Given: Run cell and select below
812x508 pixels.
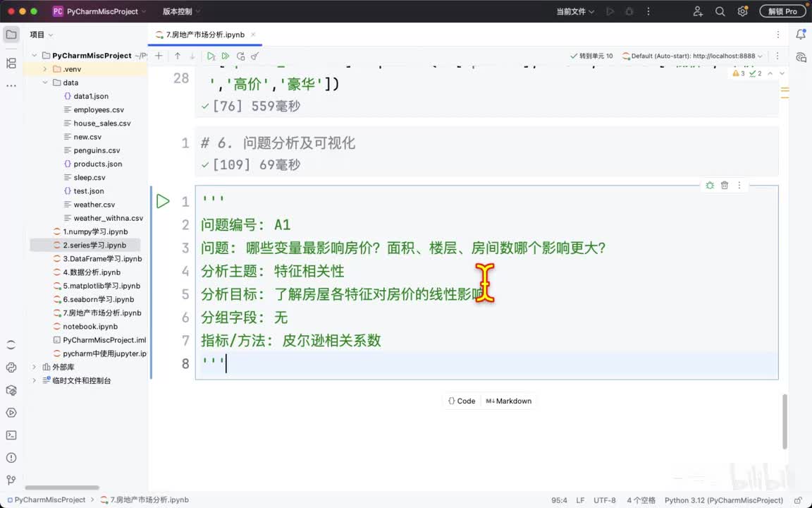Looking at the screenshot, I should click(x=211, y=56).
